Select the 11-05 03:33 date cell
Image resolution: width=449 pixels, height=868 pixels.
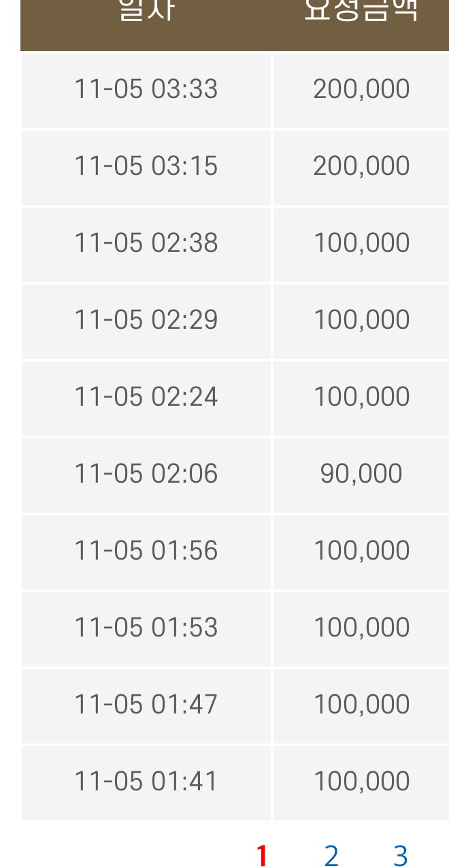(x=146, y=89)
